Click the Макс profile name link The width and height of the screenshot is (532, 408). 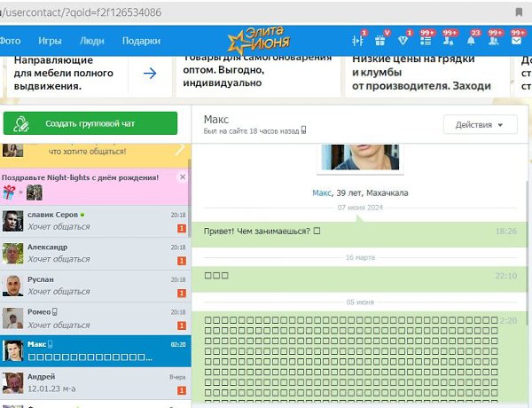click(x=321, y=192)
